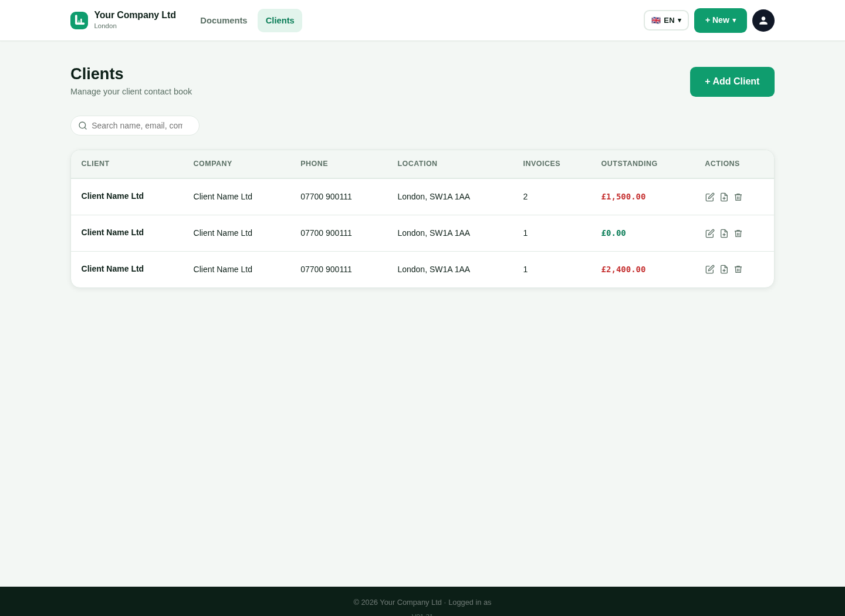Viewport: 845px width, 616px height.
Task: Create new document for £2,400.00 client
Action: coord(724,269)
